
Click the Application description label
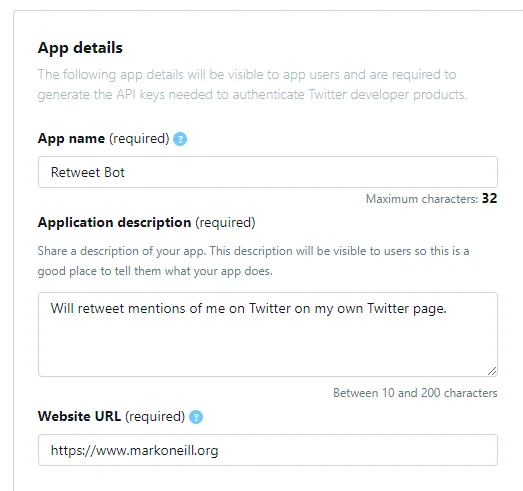point(114,222)
